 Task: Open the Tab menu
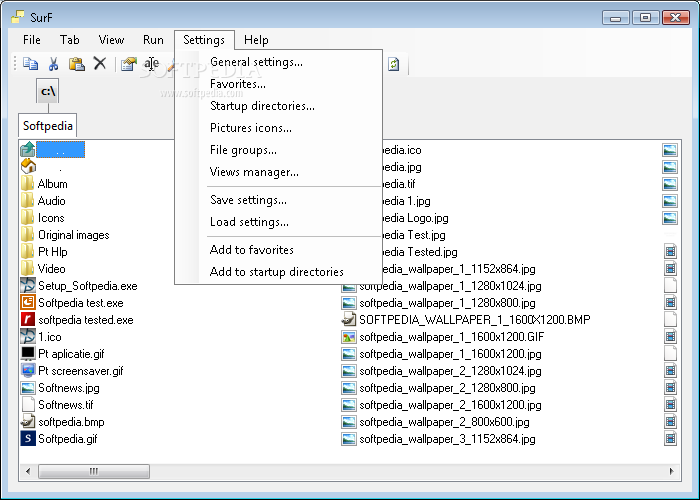(70, 40)
